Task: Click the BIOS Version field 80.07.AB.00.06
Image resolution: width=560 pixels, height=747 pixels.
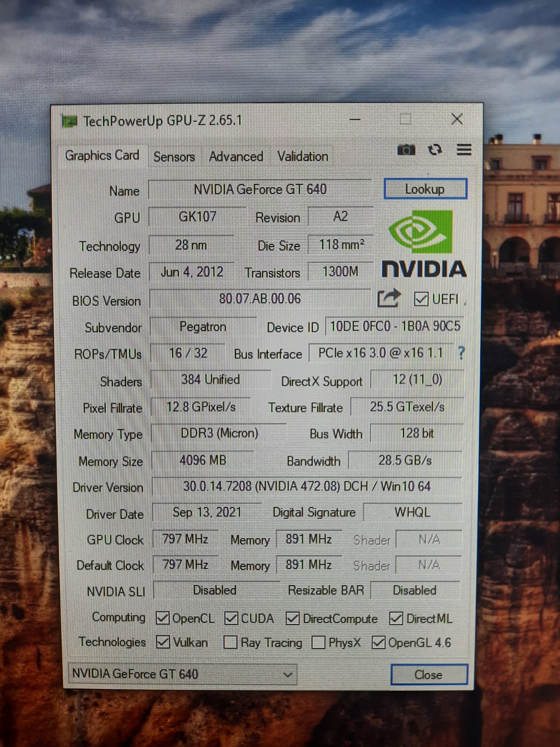Action: tap(260, 299)
